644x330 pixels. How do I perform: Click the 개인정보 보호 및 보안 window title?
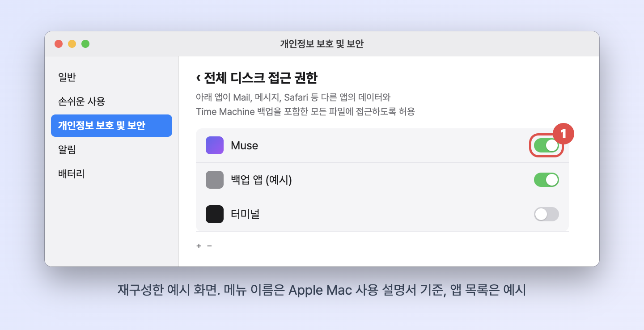(322, 44)
